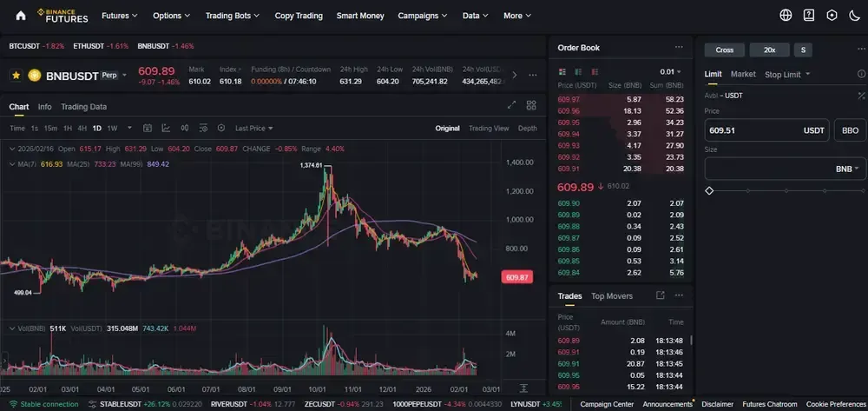The width and height of the screenshot is (868, 411).
Task: Expand the Campaigns menu
Action: tap(423, 16)
